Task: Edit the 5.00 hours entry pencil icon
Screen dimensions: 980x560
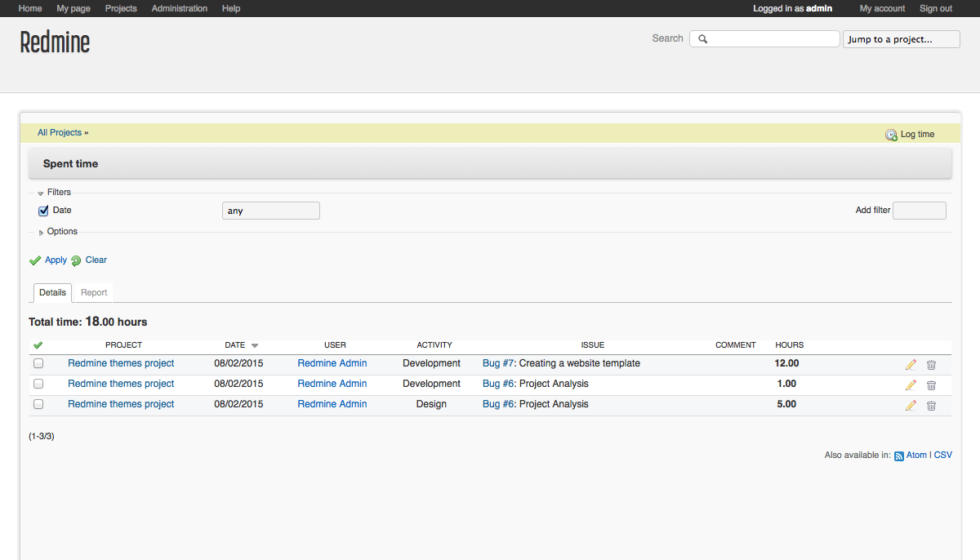Action: click(x=911, y=405)
